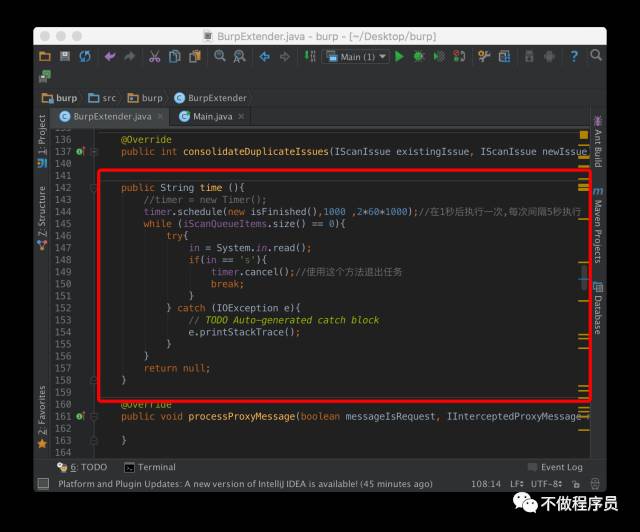Collapse fold marker at line 158

(93, 381)
